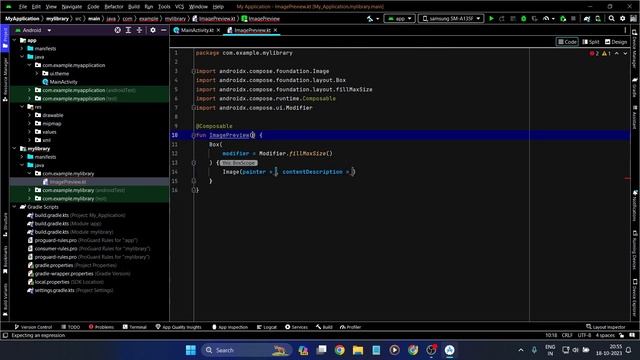Click Apply Changes and Restart Activity icon
This screenshot has height=360, width=640.
[502, 19]
